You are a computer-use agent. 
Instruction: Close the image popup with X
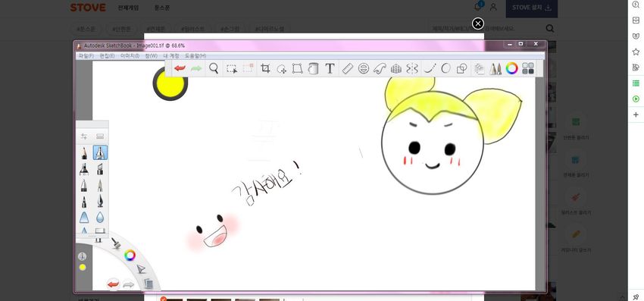pyautogui.click(x=477, y=24)
